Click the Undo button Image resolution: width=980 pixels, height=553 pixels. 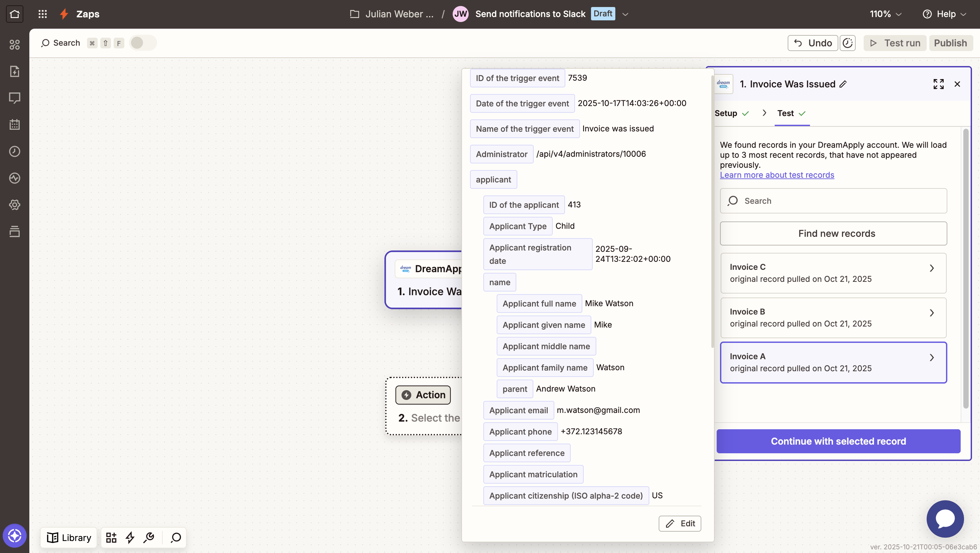pyautogui.click(x=813, y=43)
